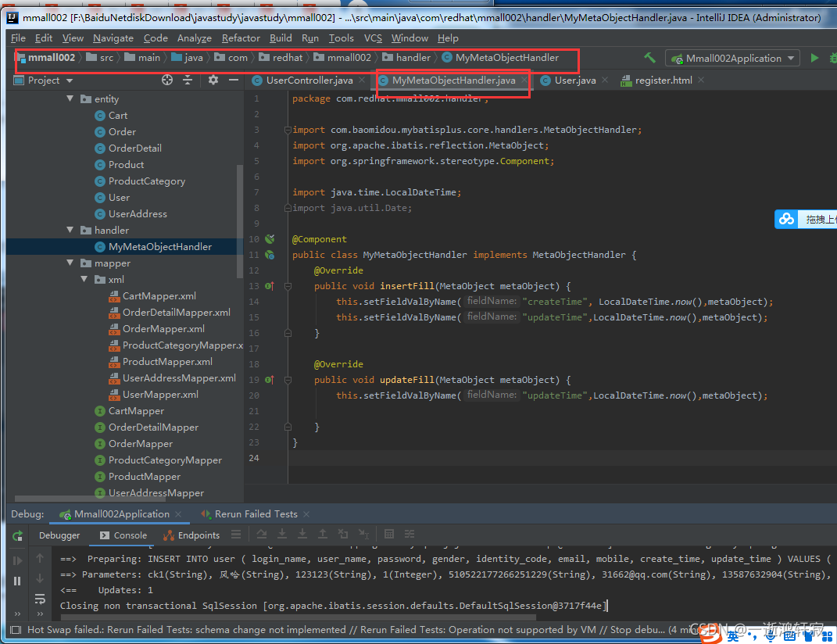
Task: Click the Step Into icon
Action: pos(282,534)
